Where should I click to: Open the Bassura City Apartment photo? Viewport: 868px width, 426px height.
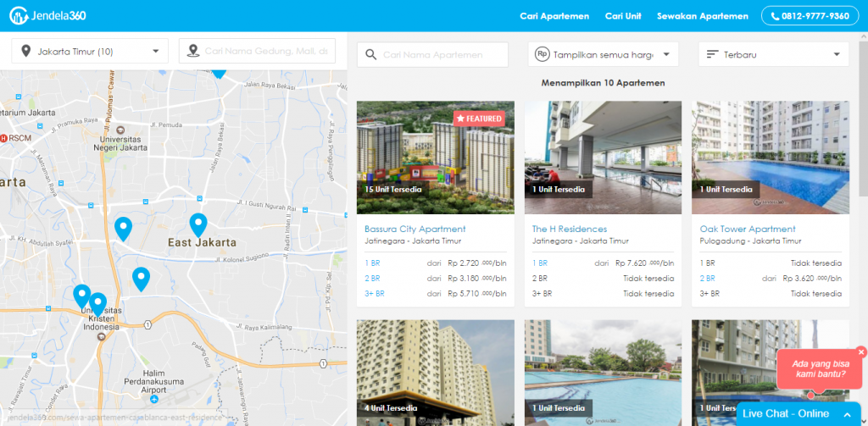point(436,158)
